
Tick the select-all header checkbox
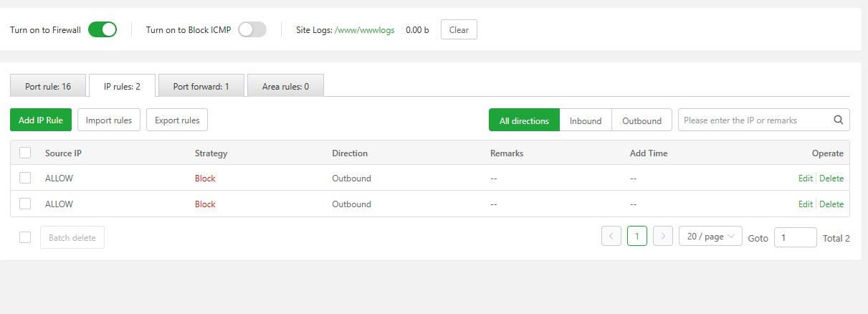pyautogui.click(x=25, y=153)
